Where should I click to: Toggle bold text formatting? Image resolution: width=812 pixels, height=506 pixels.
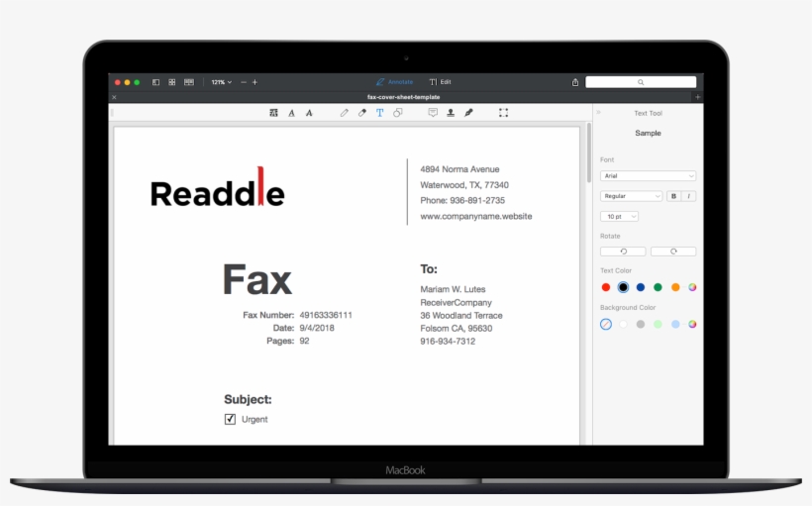pos(673,196)
